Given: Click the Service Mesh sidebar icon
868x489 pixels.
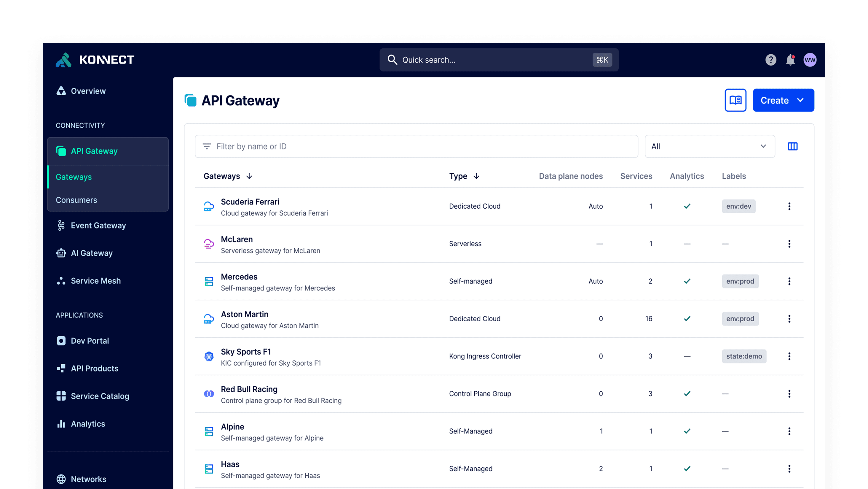Looking at the screenshot, I should click(61, 281).
